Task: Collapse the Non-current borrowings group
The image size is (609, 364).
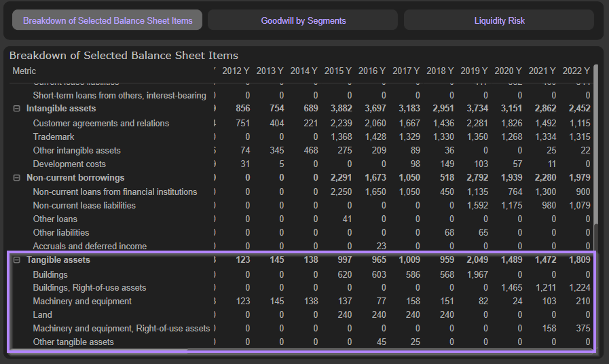Action: pyautogui.click(x=17, y=178)
